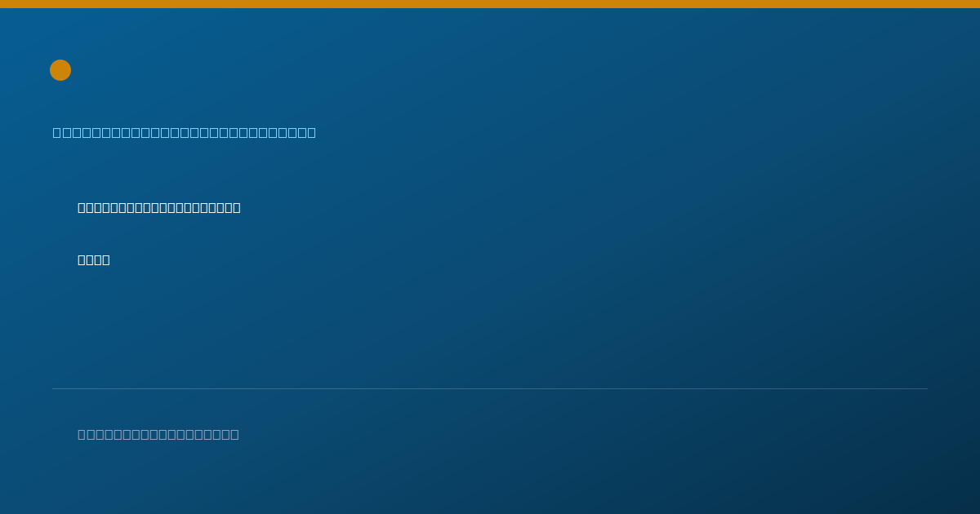The height and width of the screenshot is (514, 980).
Task: Click the thin horizontal divider line
Action: point(490,388)
